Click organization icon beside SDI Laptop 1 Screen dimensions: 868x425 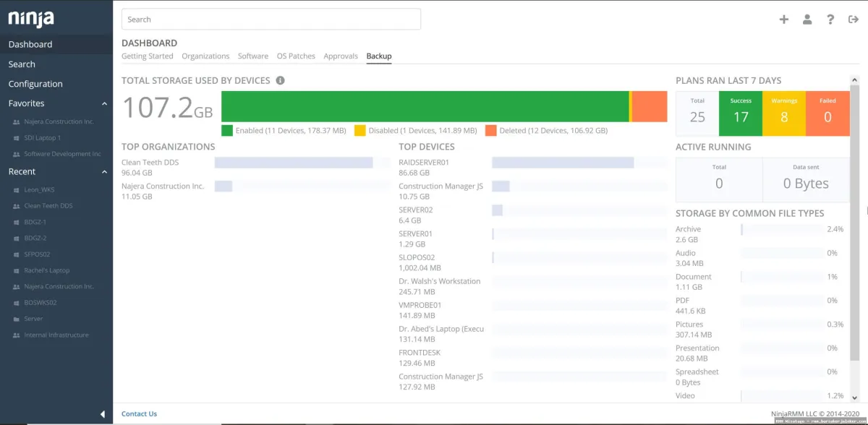tap(17, 138)
